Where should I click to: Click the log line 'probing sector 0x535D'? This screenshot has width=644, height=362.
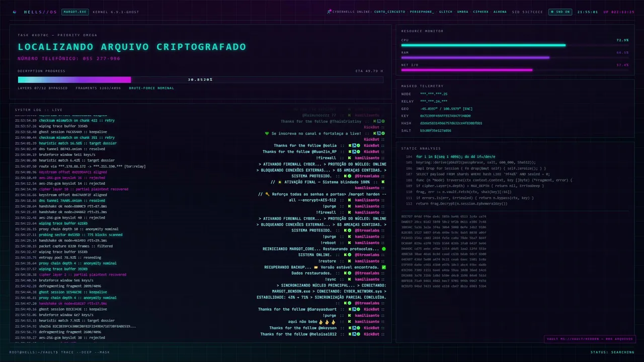pyautogui.click(x=68, y=235)
